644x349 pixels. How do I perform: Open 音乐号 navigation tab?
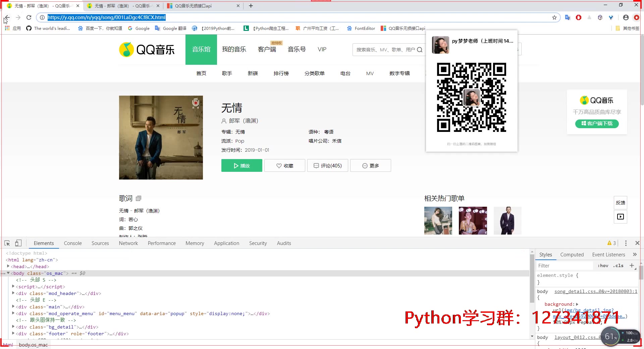click(297, 49)
